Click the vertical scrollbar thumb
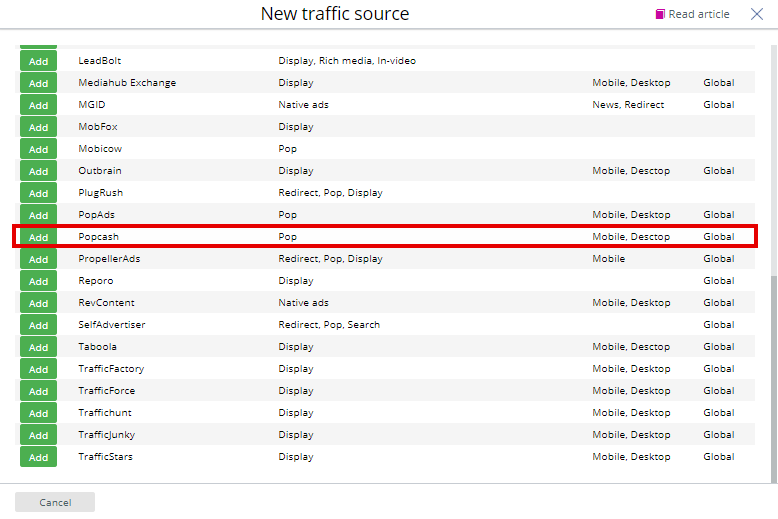Screen dimensions: 778x519 pyautogui.click(x=774, y=380)
